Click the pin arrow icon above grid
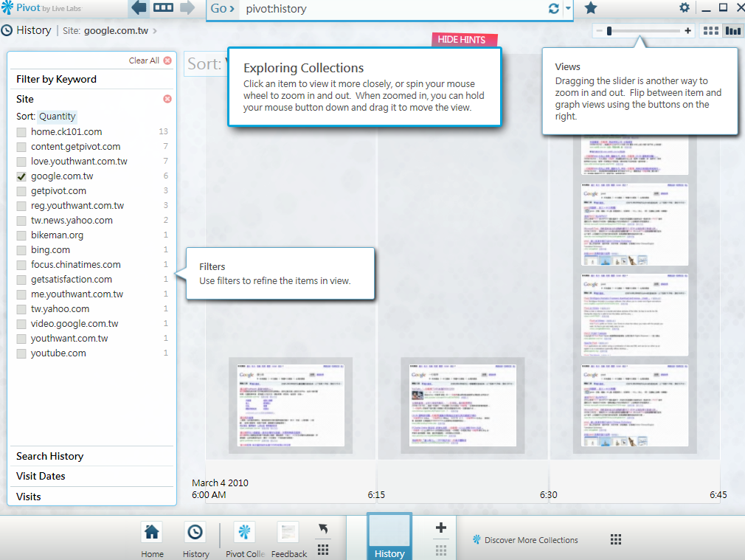This screenshot has width=745, height=560. [323, 528]
